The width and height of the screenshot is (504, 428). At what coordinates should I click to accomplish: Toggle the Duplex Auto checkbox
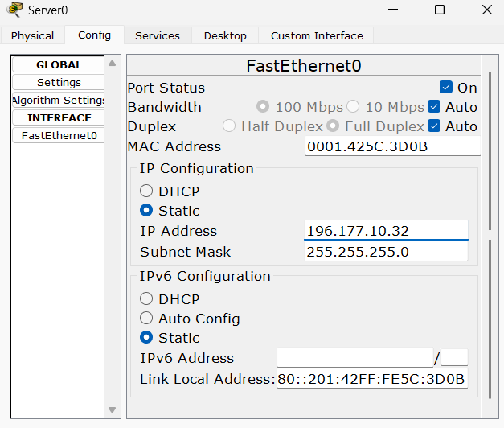(x=434, y=126)
